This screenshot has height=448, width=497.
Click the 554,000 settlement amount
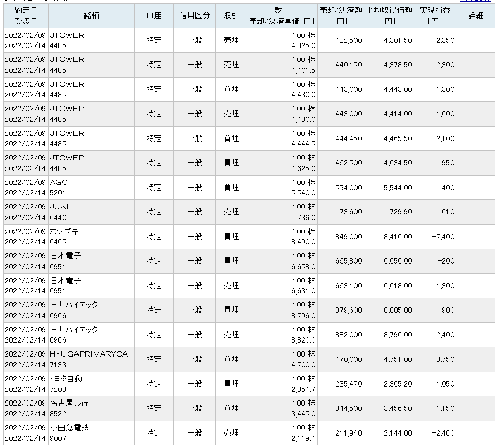tap(348, 188)
